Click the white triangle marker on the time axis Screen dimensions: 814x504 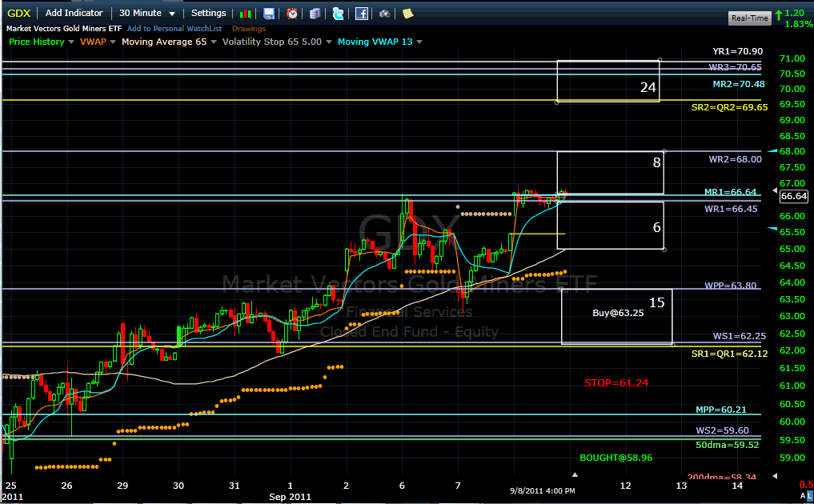click(x=575, y=474)
